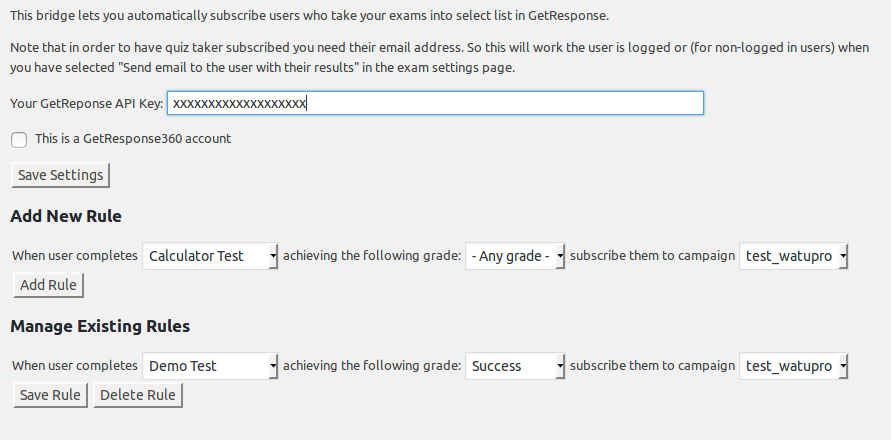Screen dimensions: 891x440
Task: Open the existing rule's test_watupro campaign dropdown
Action: pos(793,366)
